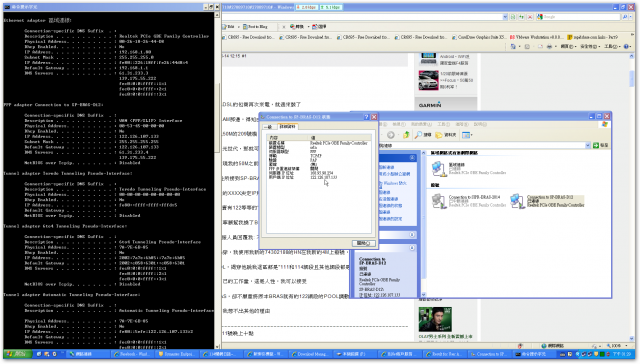Open the VMware Workstation browser tab
The image size is (640, 364).
pos(537,37)
